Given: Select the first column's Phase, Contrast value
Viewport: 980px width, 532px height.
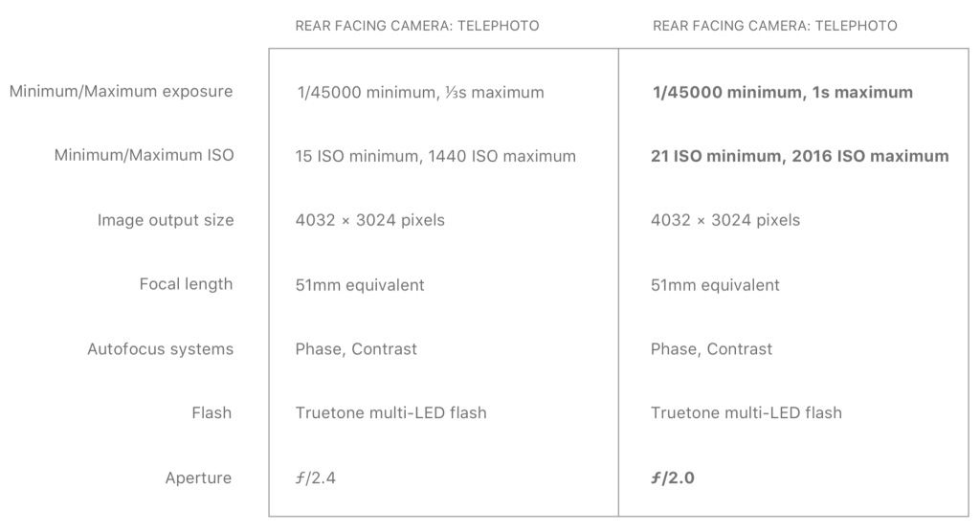Looking at the screenshot, I should point(356,349).
